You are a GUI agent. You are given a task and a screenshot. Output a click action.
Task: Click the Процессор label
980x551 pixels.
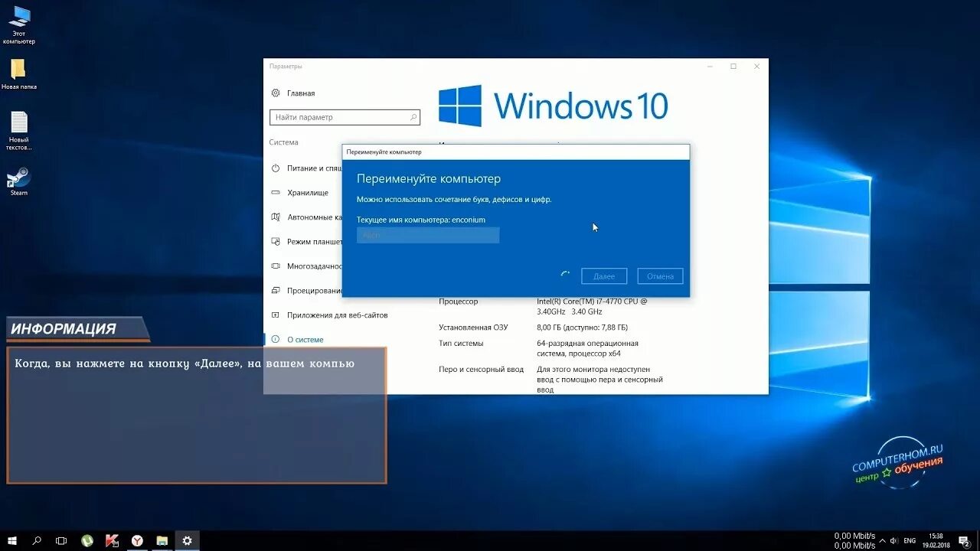pos(458,302)
